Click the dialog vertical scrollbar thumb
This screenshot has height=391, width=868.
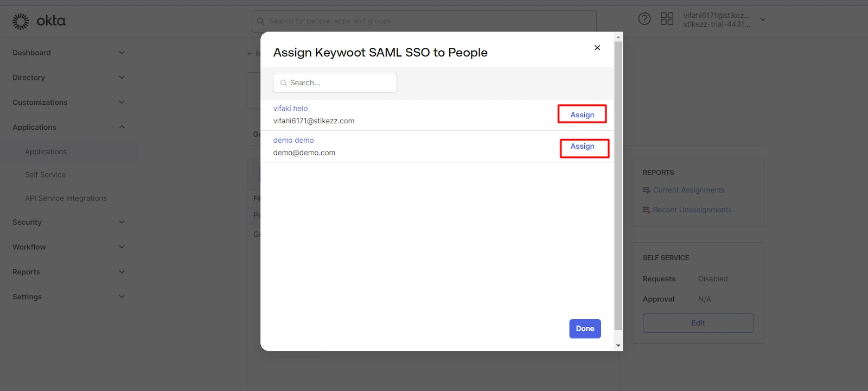(x=618, y=186)
